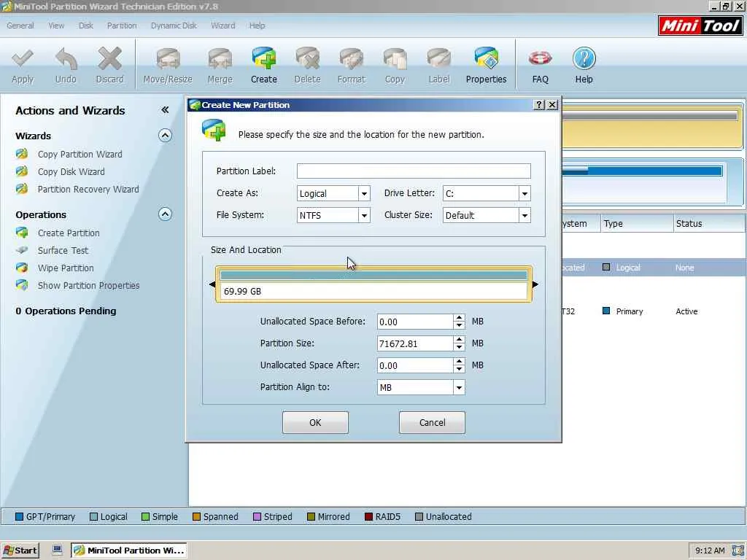Click the Status column header
Viewport: 747px width, 560px height.
(709, 223)
